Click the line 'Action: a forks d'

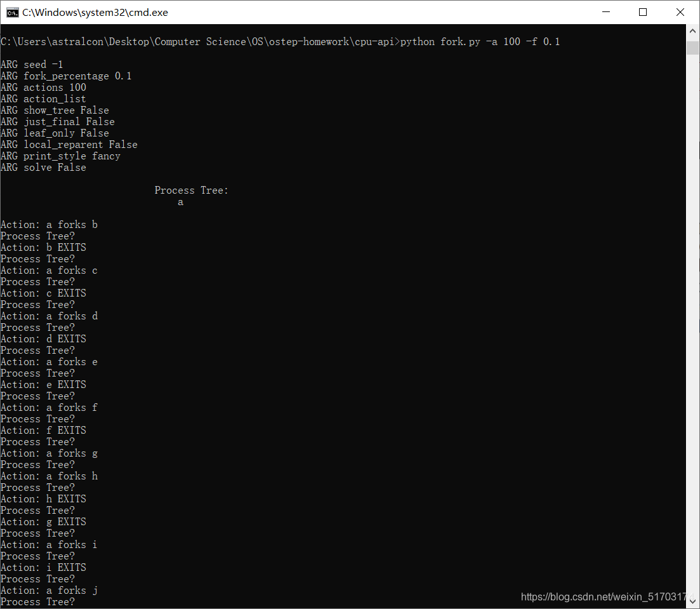coord(49,316)
